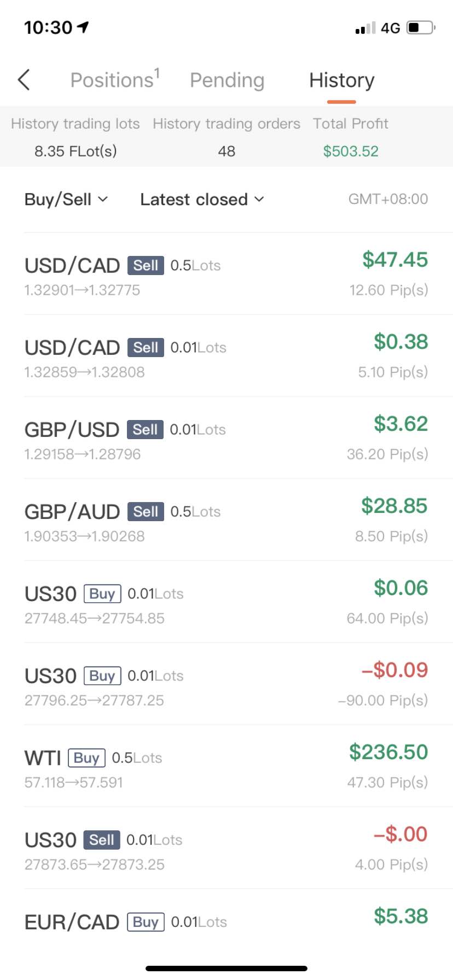Tap the Total Profit $503.52 value

pos(351,151)
